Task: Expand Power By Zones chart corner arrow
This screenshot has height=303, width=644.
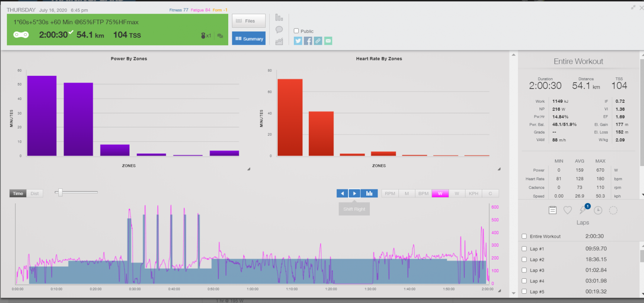Action: click(249, 169)
